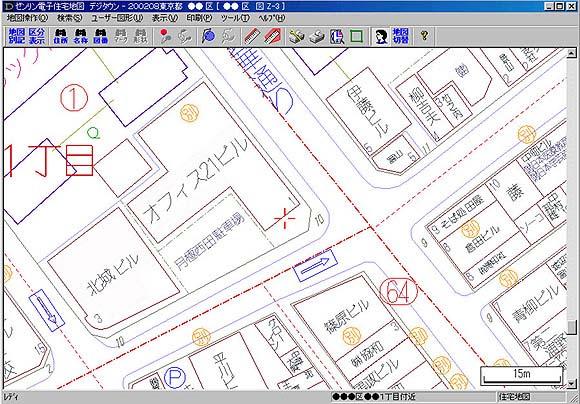Open the ユーザー図形(U) menu
This screenshot has height=404, width=580.
[117, 18]
